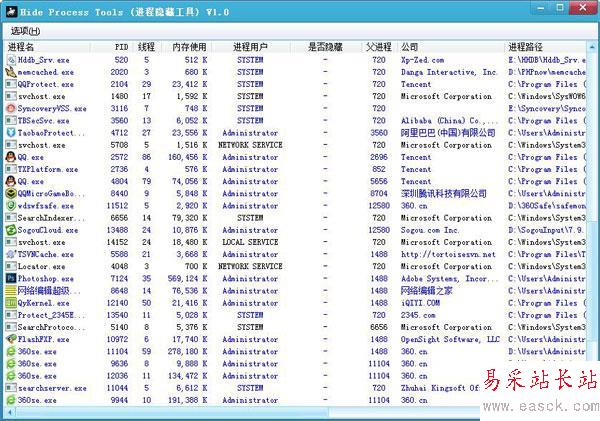This screenshot has height=421, width=600.
Task: Click the penguin icon of QQ.exe PID 4804
Action: [11, 181]
